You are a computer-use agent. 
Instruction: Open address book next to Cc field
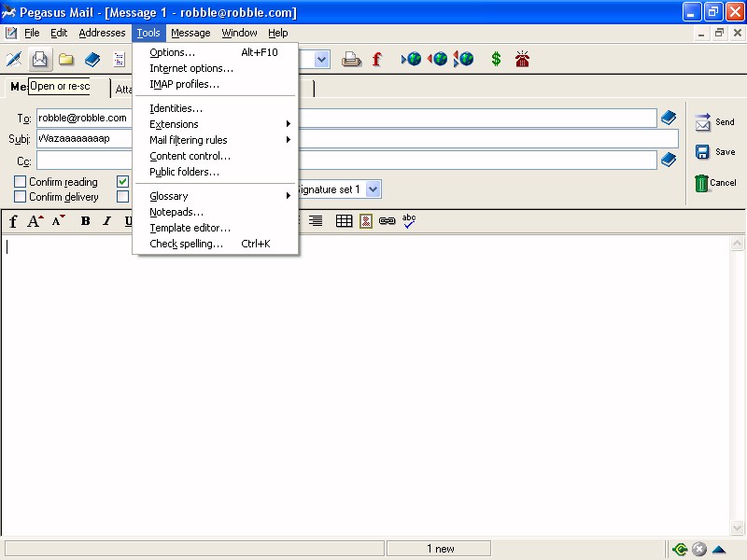coord(669,160)
